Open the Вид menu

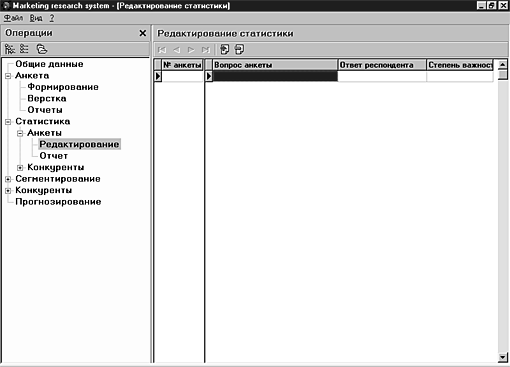(x=36, y=18)
